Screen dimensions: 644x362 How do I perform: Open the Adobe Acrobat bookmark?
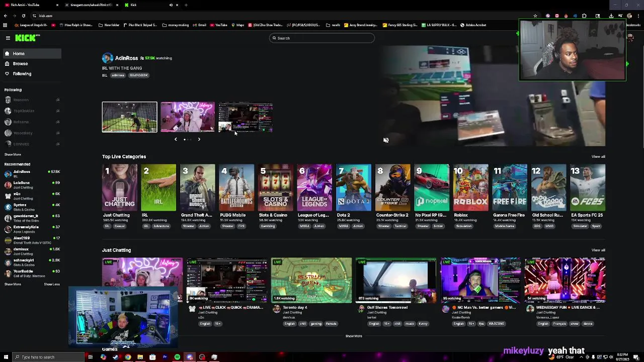pyautogui.click(x=473, y=25)
